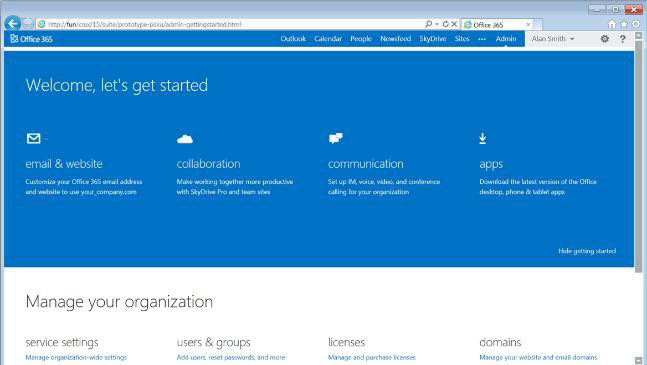Select the Admin navigation item
Image resolution: width=647 pixels, height=365 pixels.
point(506,39)
